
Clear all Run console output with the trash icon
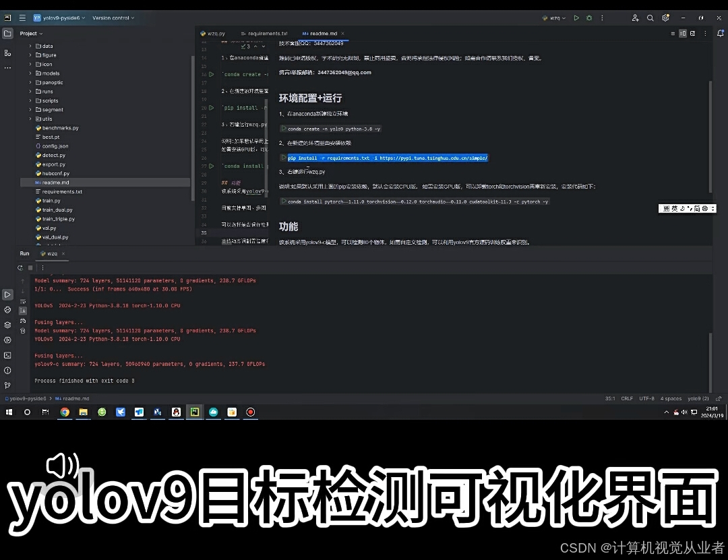23,331
